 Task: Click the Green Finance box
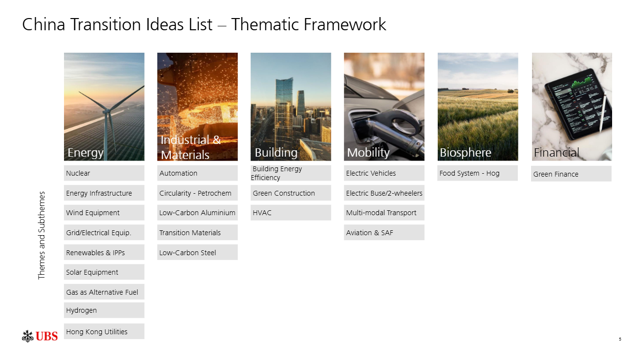(x=571, y=174)
